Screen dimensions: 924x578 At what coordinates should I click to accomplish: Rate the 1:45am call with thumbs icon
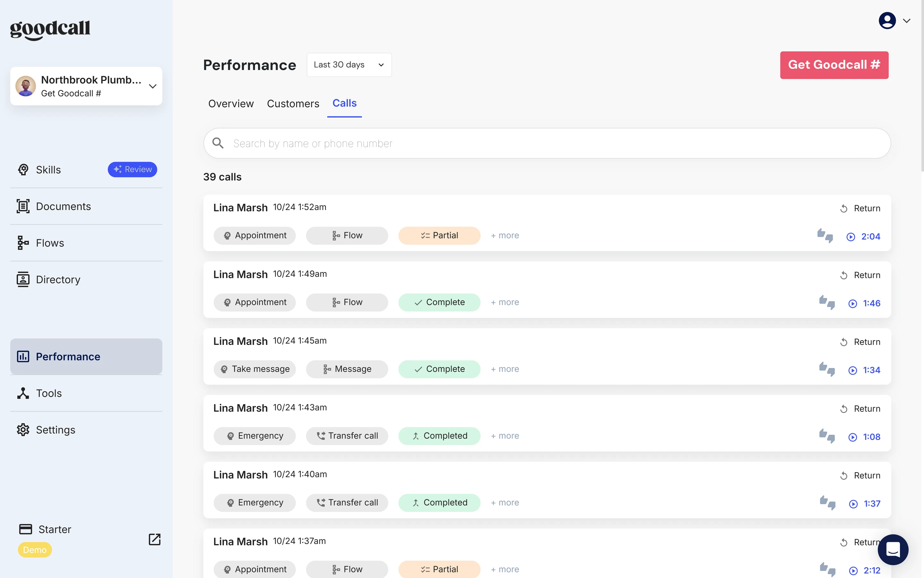pos(827,369)
